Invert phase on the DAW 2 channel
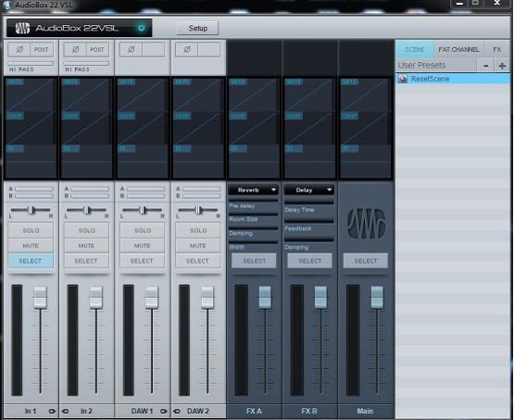Image resolution: width=514 pixels, height=420 pixels. pos(187,49)
